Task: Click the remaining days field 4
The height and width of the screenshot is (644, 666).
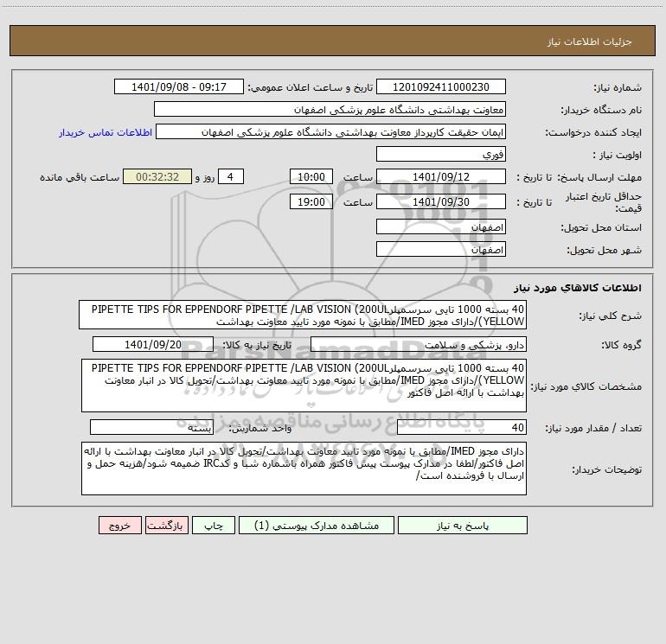Action: (231, 177)
